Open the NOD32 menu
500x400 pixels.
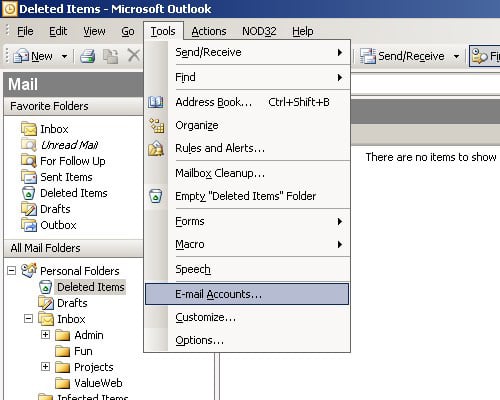coord(259,31)
